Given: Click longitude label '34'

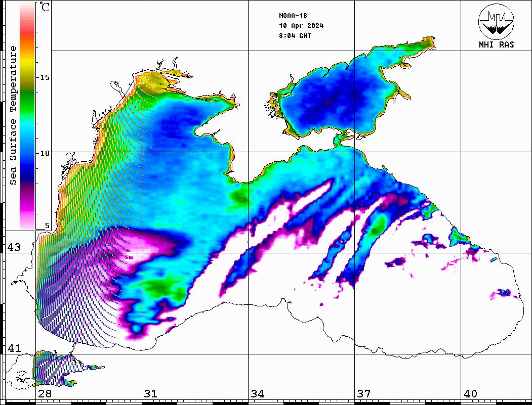Looking at the screenshot, I should pos(257,393).
